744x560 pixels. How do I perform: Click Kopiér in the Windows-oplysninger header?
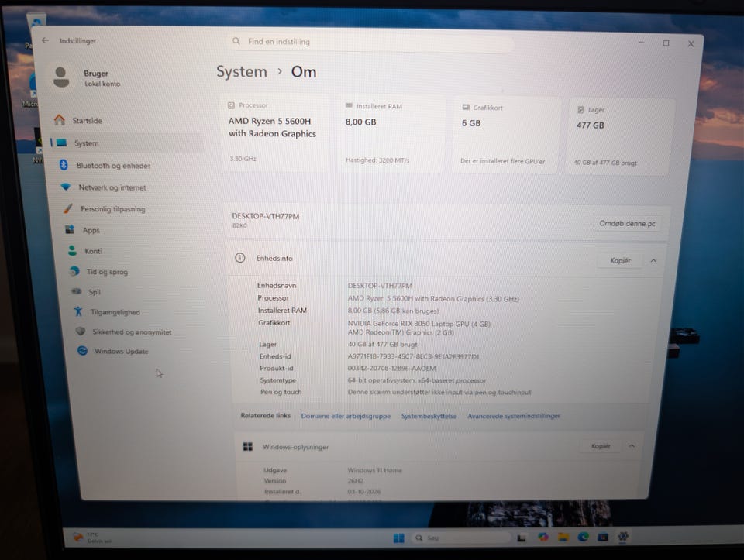click(601, 446)
